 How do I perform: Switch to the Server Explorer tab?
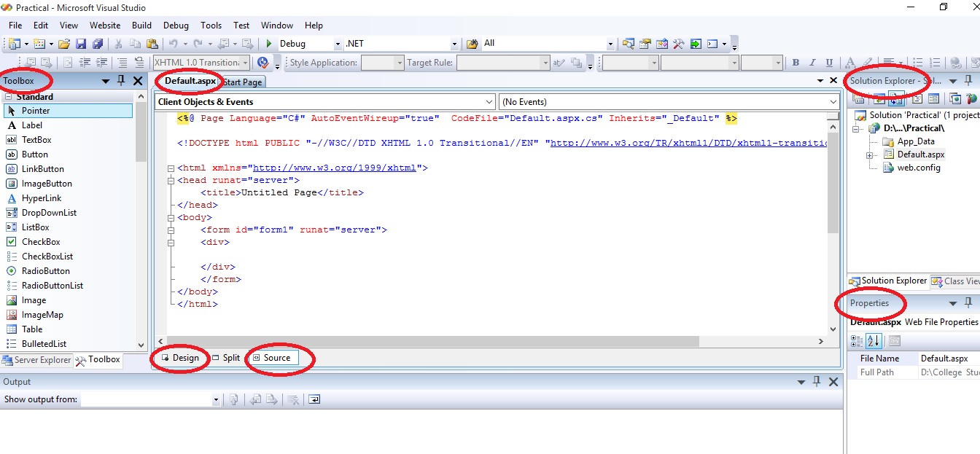click(37, 360)
